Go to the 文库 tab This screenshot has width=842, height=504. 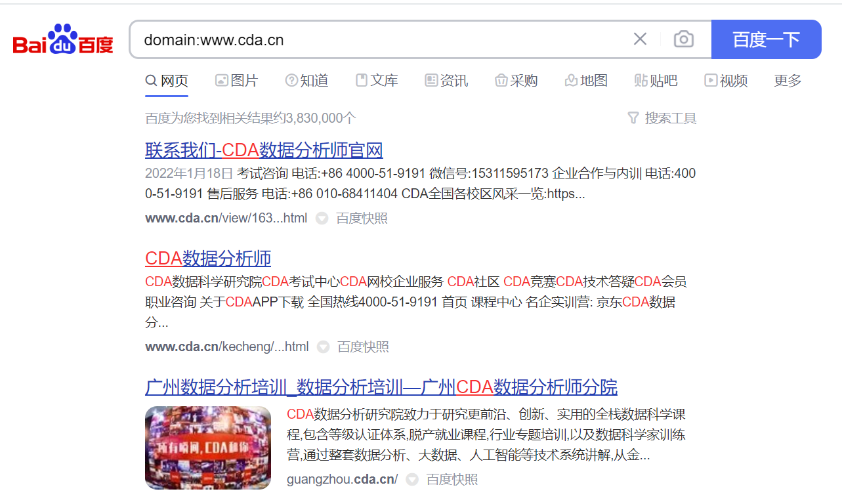pyautogui.click(x=377, y=81)
